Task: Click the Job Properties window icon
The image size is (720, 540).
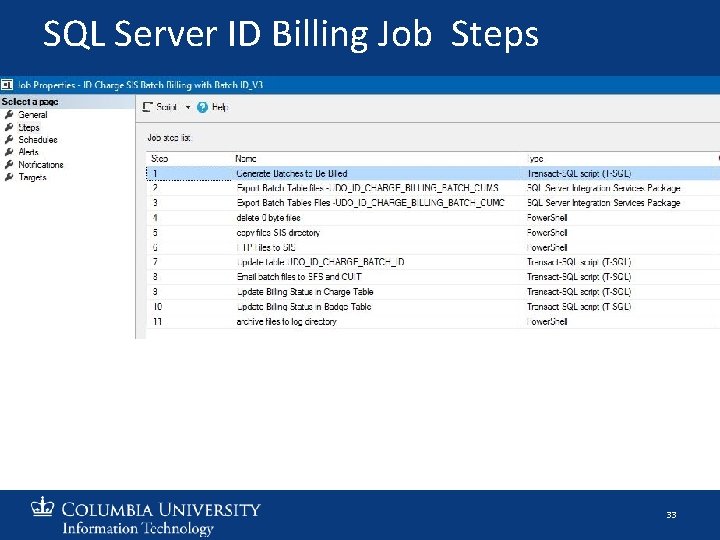Action: pos(6,84)
